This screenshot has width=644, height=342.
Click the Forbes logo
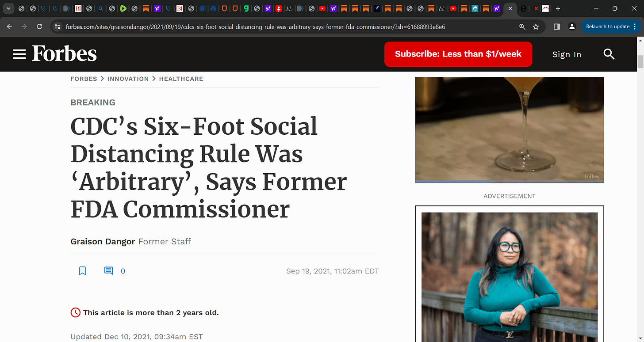64,54
